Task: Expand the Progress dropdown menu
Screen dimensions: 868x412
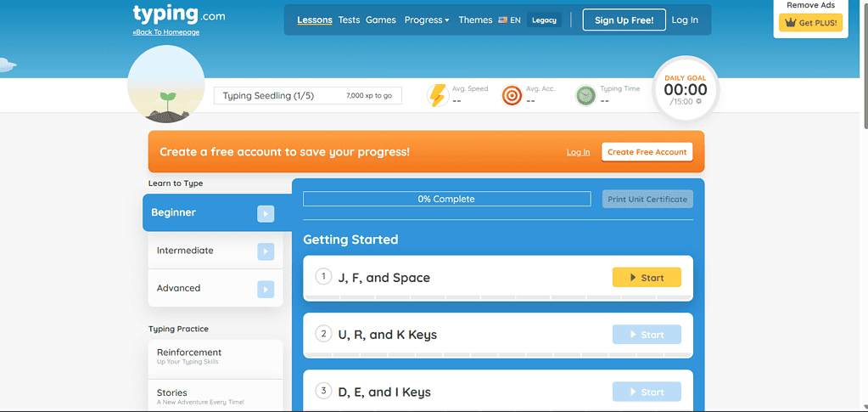Action: pyautogui.click(x=427, y=20)
